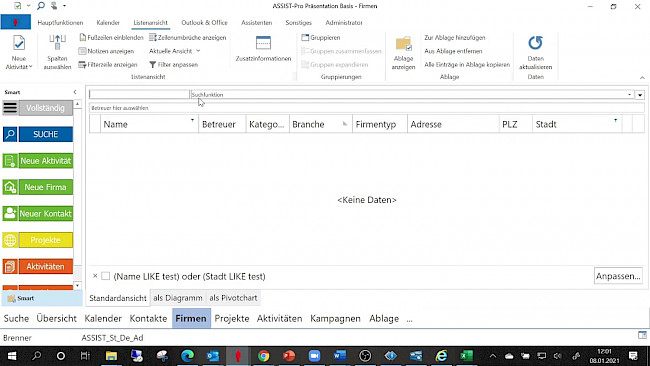This screenshot has width=650, height=366.
Task: Click the blue SUCHE button
Action: tap(46, 134)
